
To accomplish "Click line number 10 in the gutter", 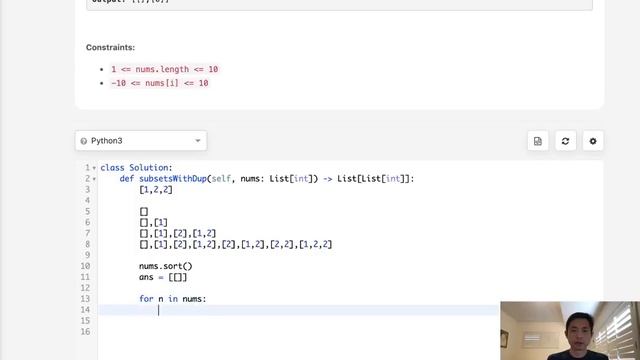I will coord(85,266).
